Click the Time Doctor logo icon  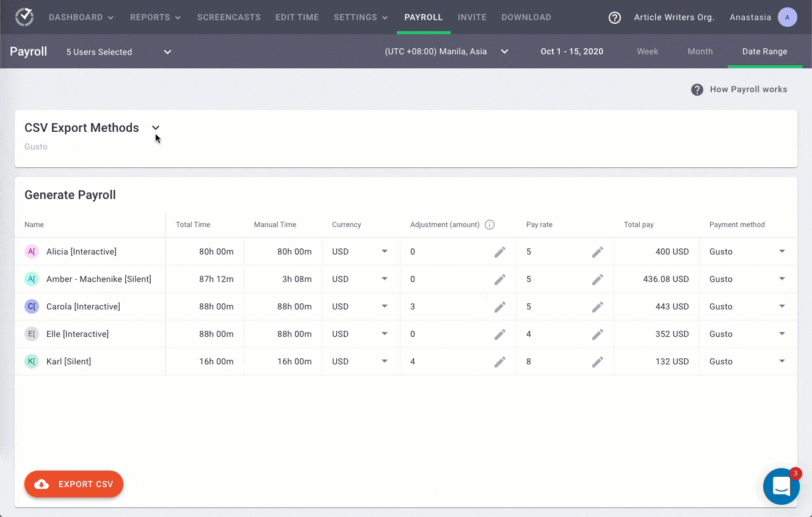[x=24, y=17]
